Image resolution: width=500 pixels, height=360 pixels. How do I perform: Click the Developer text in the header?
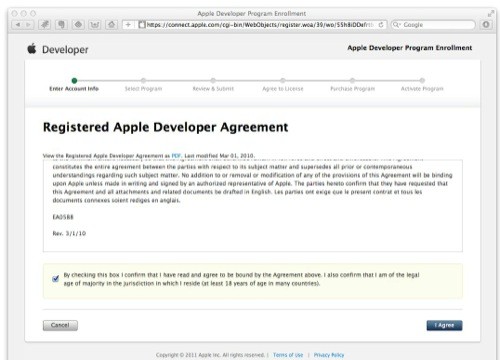coord(65,50)
